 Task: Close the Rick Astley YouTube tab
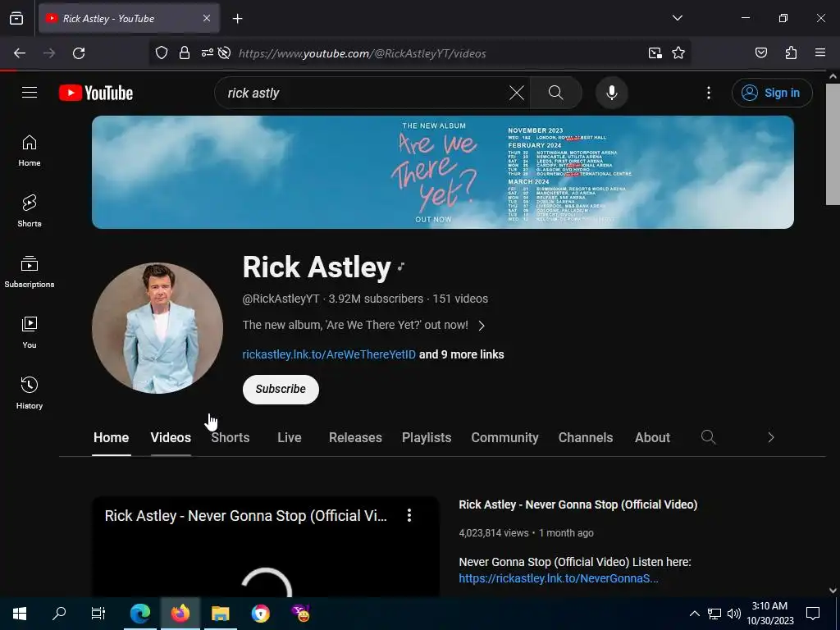tap(207, 18)
